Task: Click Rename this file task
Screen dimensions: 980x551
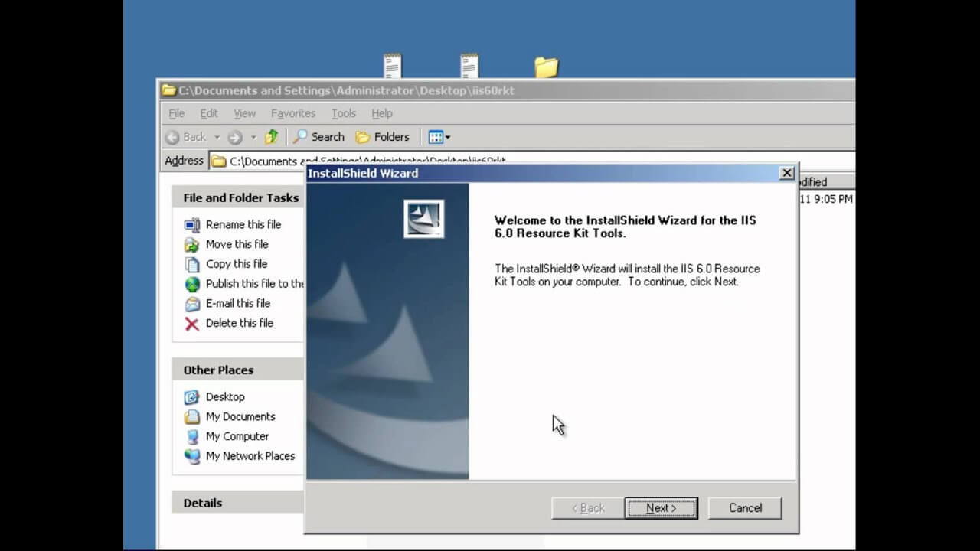Action: tap(243, 224)
